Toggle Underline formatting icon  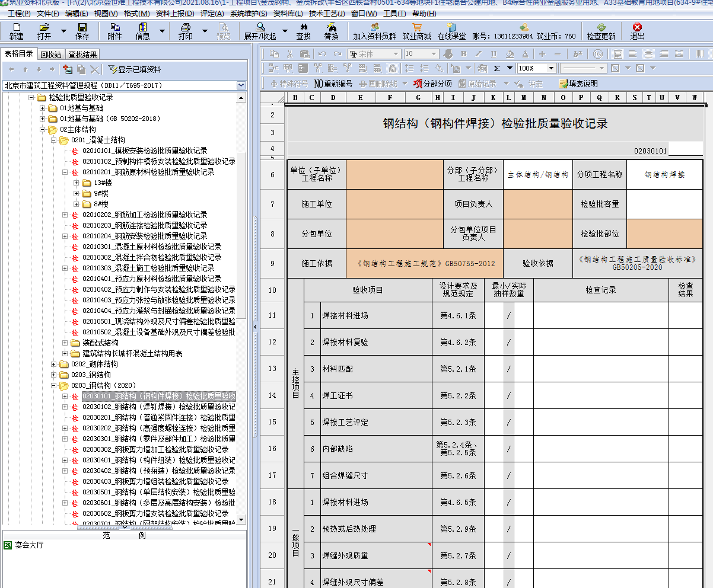pyautogui.click(x=494, y=54)
